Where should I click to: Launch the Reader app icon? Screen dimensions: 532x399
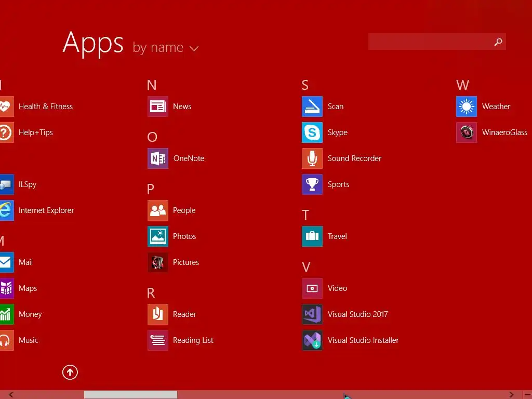pos(158,314)
